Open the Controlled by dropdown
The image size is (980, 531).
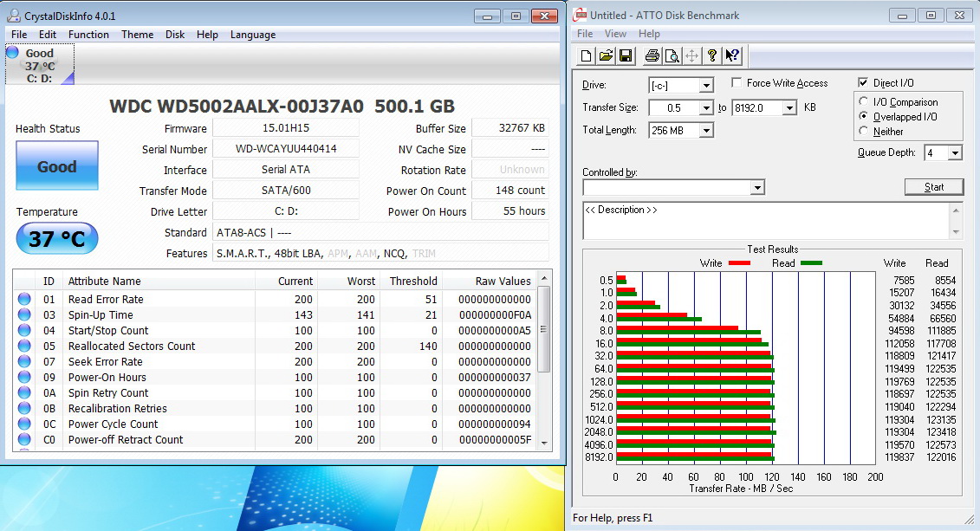[x=757, y=187]
